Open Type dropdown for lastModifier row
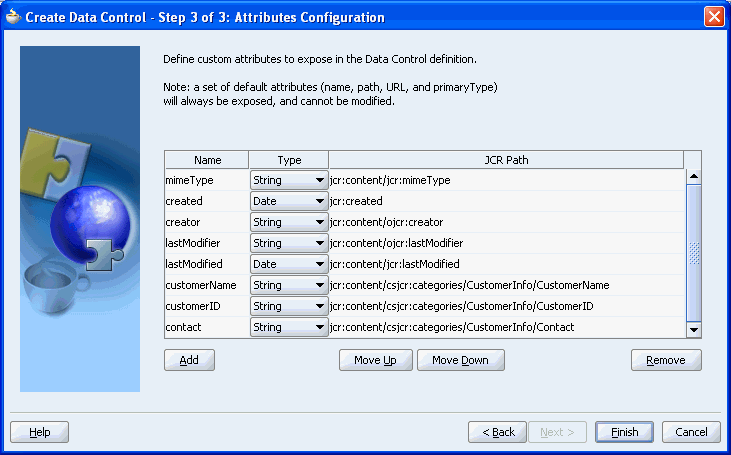Viewport: 731px width, 455px height. [289, 243]
